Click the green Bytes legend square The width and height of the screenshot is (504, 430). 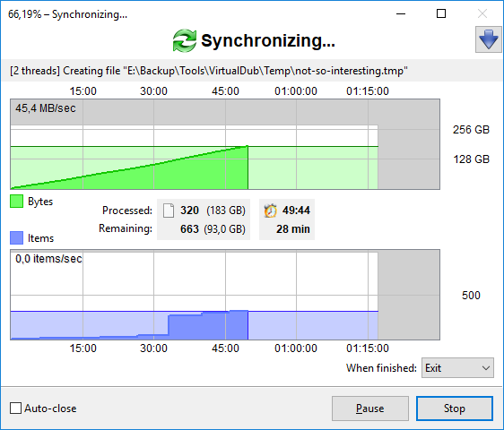pos(17,202)
